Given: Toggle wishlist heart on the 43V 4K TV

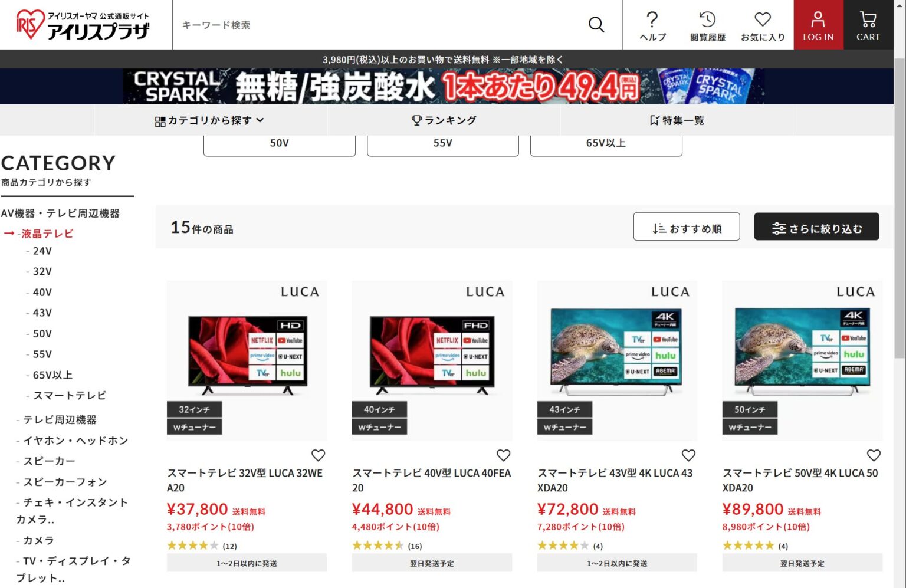Looking at the screenshot, I should 688,455.
